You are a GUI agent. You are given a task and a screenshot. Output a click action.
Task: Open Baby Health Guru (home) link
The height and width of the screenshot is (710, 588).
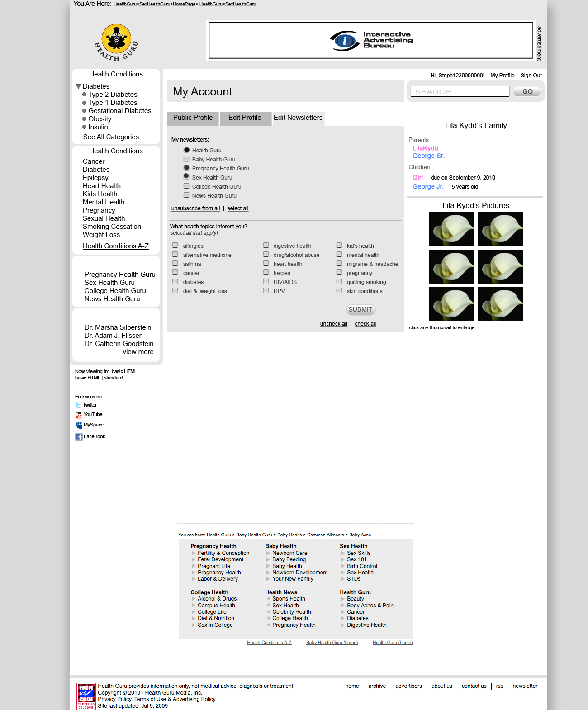332,643
